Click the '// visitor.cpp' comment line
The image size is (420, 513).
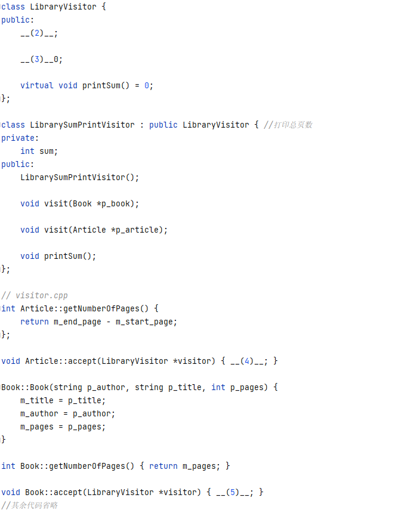coord(35,295)
